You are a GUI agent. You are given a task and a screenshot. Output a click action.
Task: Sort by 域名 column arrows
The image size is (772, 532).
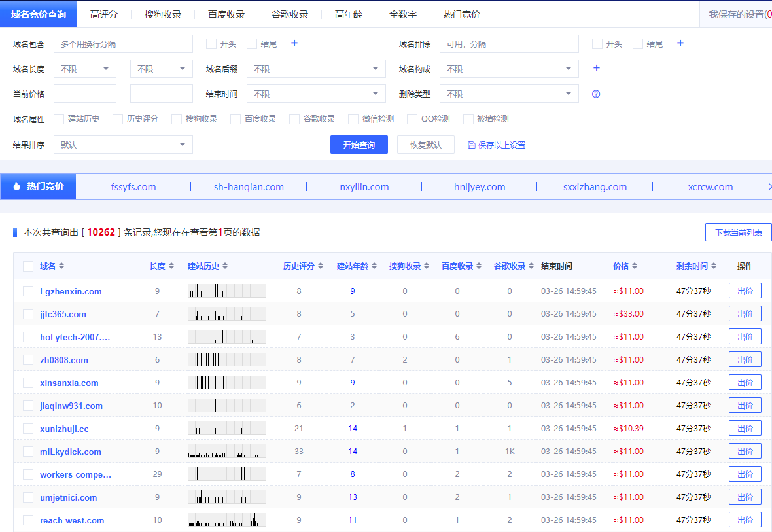pos(61,266)
